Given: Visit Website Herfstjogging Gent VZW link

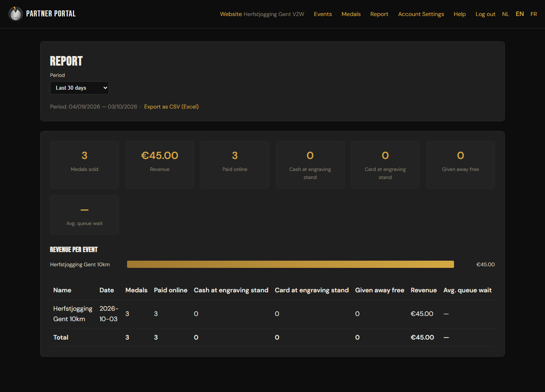Looking at the screenshot, I should 262,14.
